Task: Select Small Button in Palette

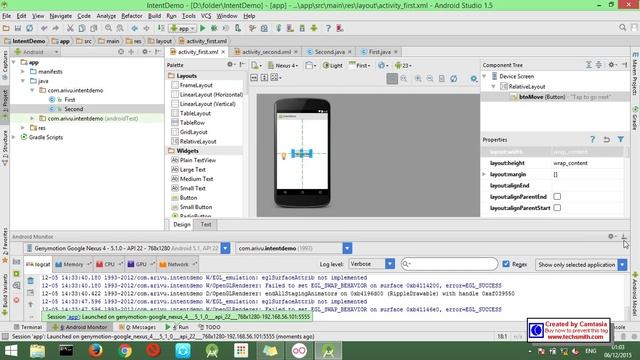Action: [x=196, y=207]
